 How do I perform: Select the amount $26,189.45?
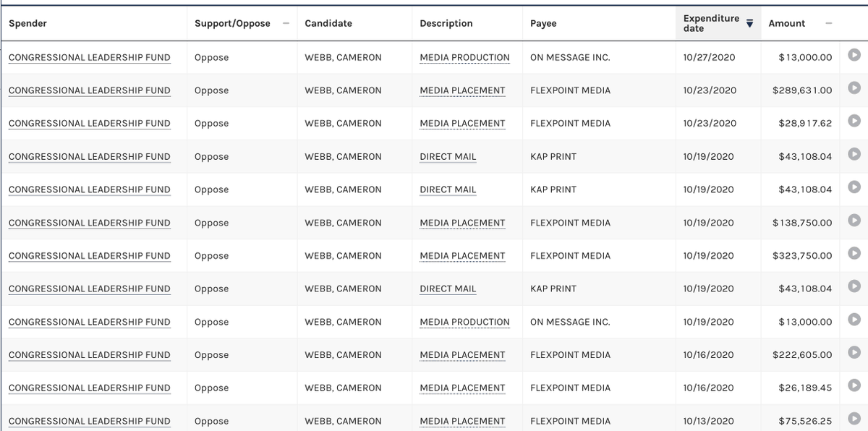(805, 388)
